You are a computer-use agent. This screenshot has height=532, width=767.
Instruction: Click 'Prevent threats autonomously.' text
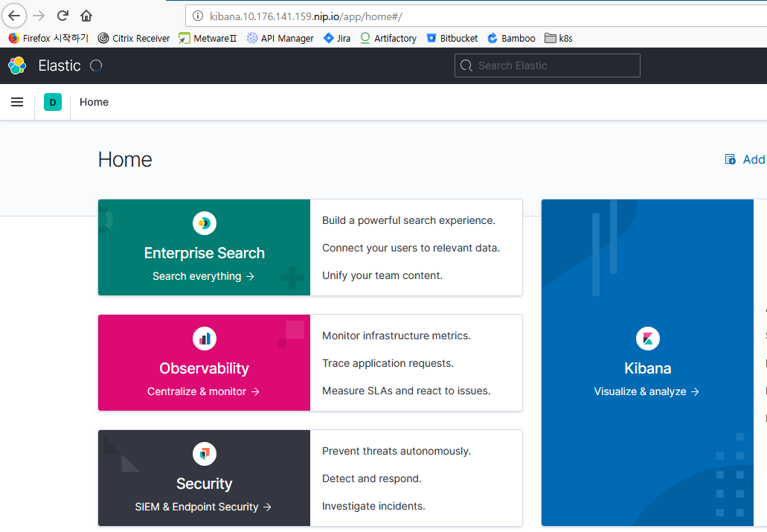pos(397,451)
